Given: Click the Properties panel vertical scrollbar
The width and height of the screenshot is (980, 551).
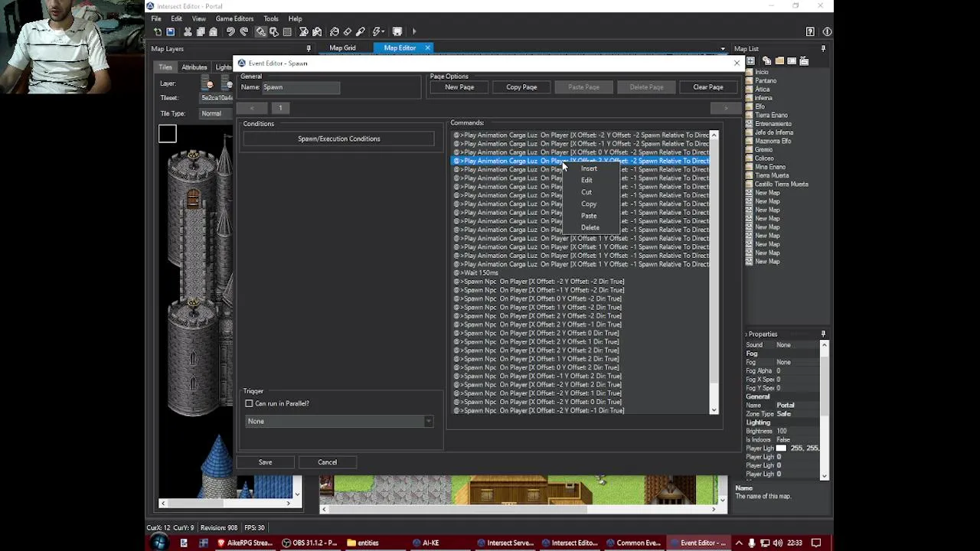Looking at the screenshot, I should [x=824, y=409].
